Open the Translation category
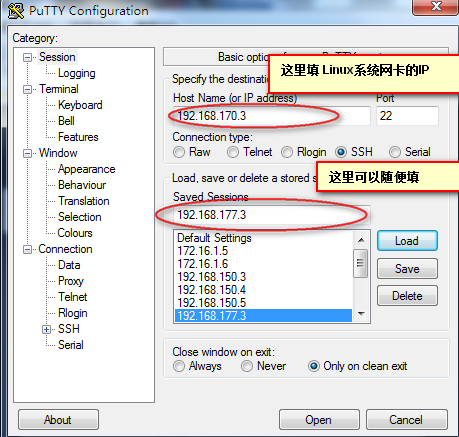This screenshot has height=437, width=459. [x=84, y=201]
